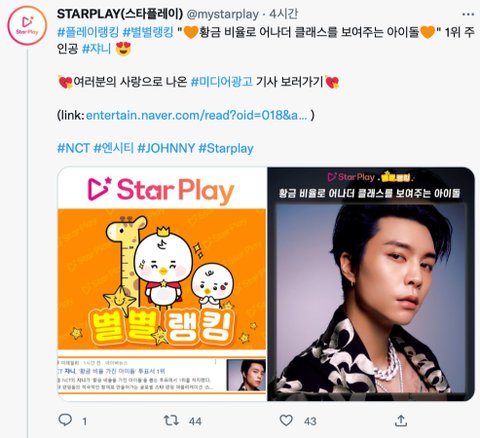Open the #플레이랭킹 hashtag
The width and height of the screenshot is (480, 438).
point(88,32)
